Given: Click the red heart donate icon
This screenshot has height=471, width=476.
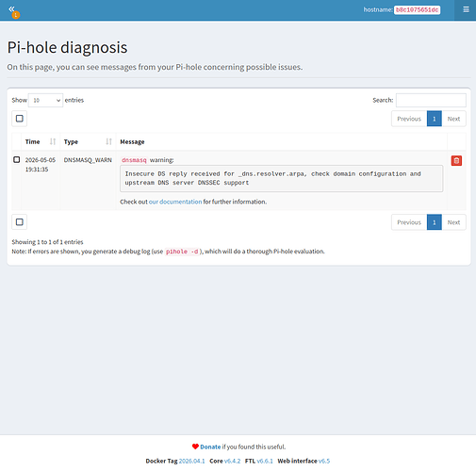Looking at the screenshot, I should pyautogui.click(x=195, y=447).
